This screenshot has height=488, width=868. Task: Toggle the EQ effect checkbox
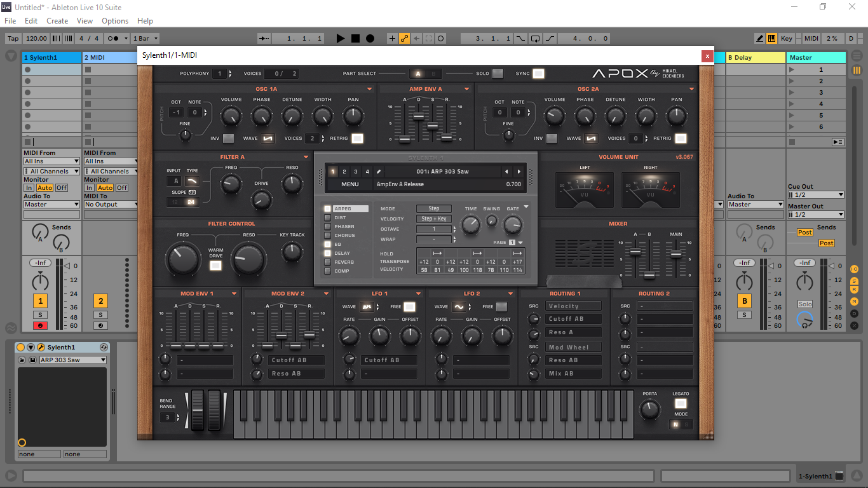[328, 245]
